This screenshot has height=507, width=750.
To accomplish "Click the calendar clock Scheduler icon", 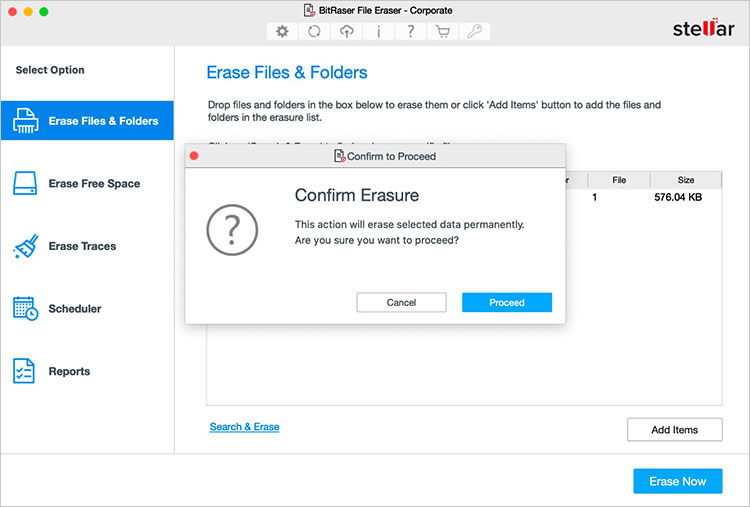I will click(x=25, y=309).
